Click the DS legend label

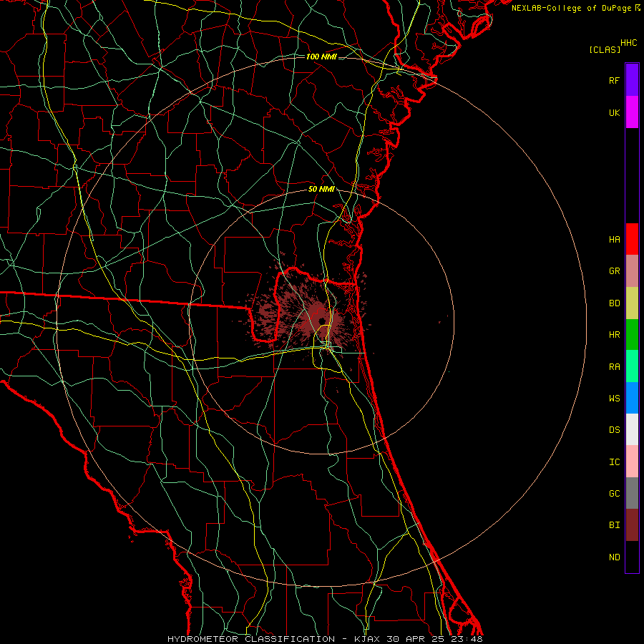tap(614, 430)
